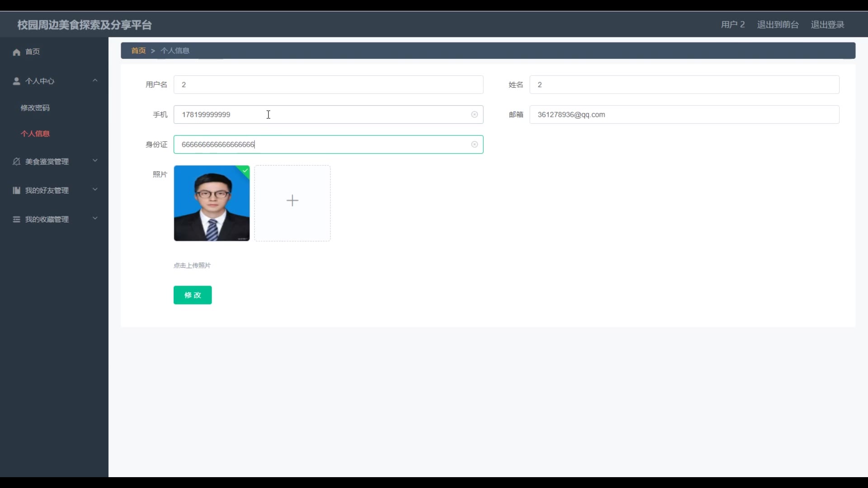Click 退出登录 in header
The width and height of the screenshot is (868, 488).
pyautogui.click(x=827, y=24)
